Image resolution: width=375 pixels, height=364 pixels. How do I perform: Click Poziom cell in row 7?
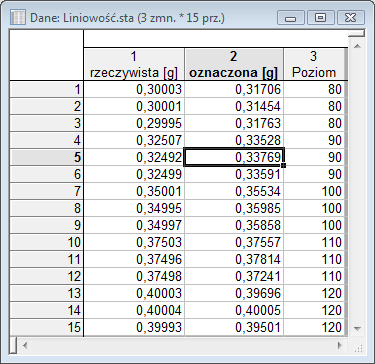coord(314,192)
